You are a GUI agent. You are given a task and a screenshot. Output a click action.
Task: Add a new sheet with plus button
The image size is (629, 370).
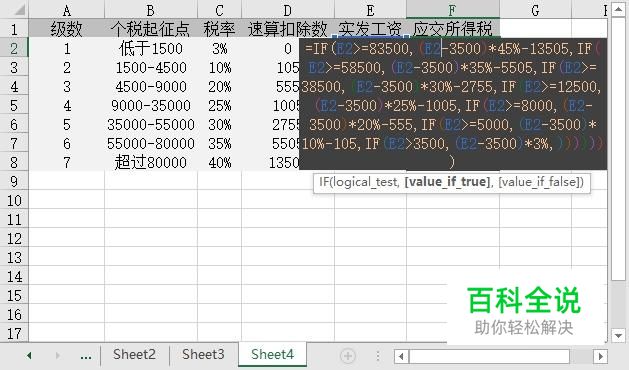click(347, 356)
